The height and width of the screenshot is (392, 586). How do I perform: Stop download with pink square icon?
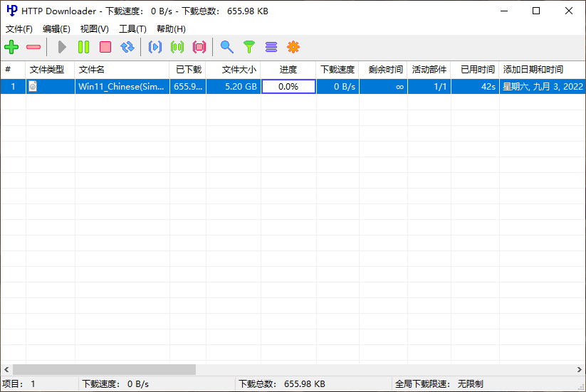[105, 47]
